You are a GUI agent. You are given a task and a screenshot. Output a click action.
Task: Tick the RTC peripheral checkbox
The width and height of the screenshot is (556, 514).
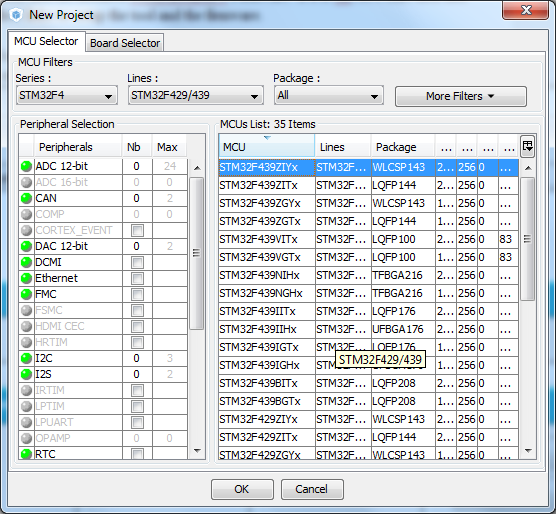(137, 454)
